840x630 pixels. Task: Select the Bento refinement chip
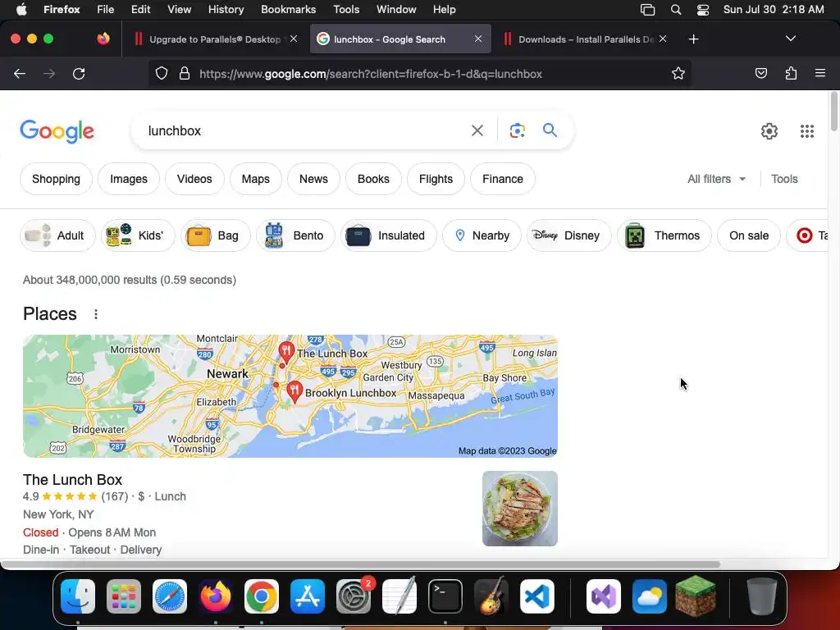295,235
